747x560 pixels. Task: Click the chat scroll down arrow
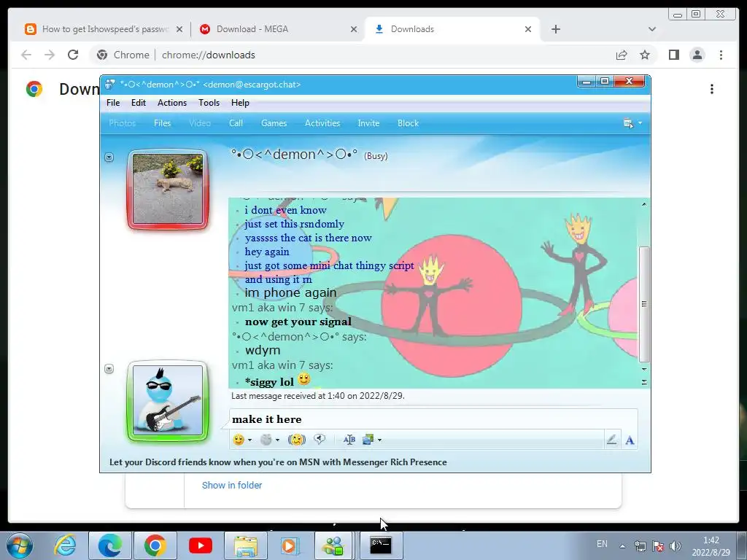point(644,369)
